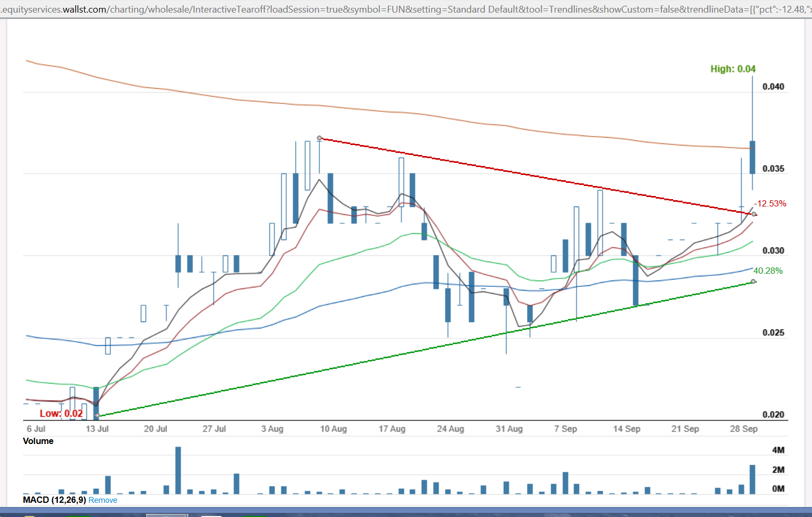Click the "6 Jul" date label
Viewport: 812px width, 517px height.
click(36, 429)
